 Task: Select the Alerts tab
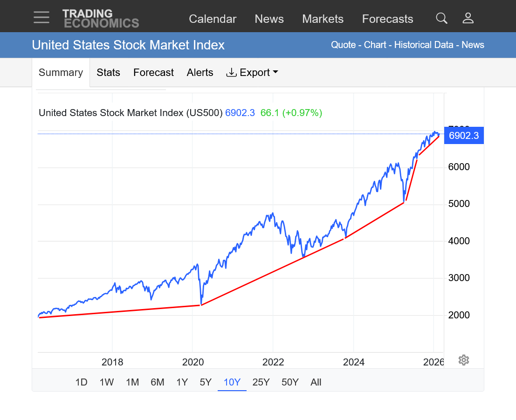[x=200, y=73]
